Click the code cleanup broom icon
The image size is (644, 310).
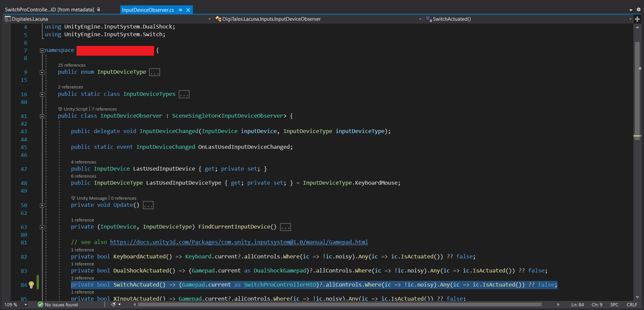pyautogui.click(x=114, y=305)
